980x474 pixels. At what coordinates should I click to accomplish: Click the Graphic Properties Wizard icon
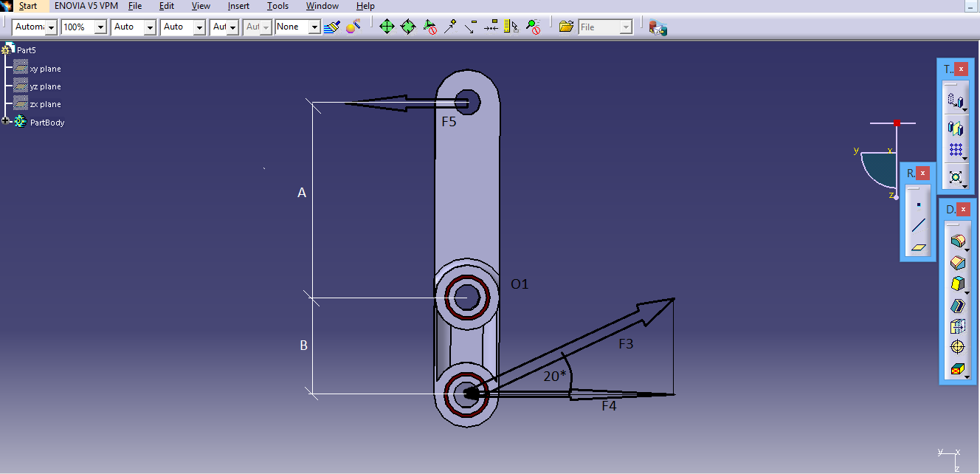(x=353, y=27)
